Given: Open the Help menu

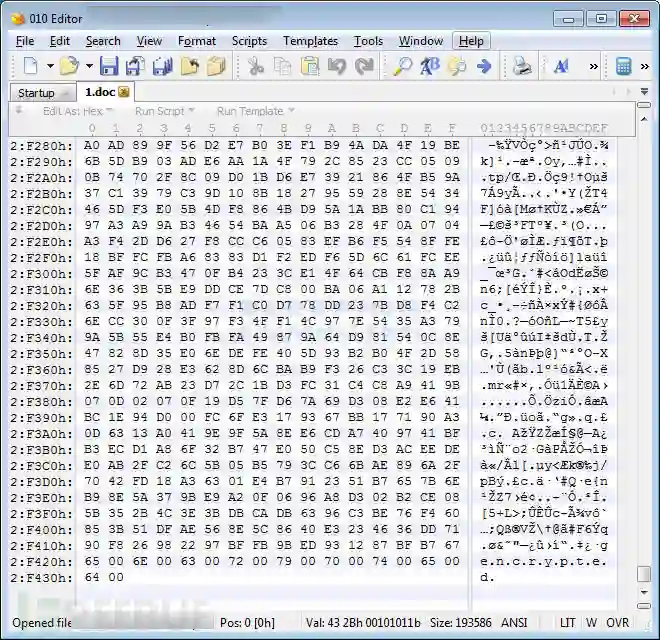Looking at the screenshot, I should (471, 41).
